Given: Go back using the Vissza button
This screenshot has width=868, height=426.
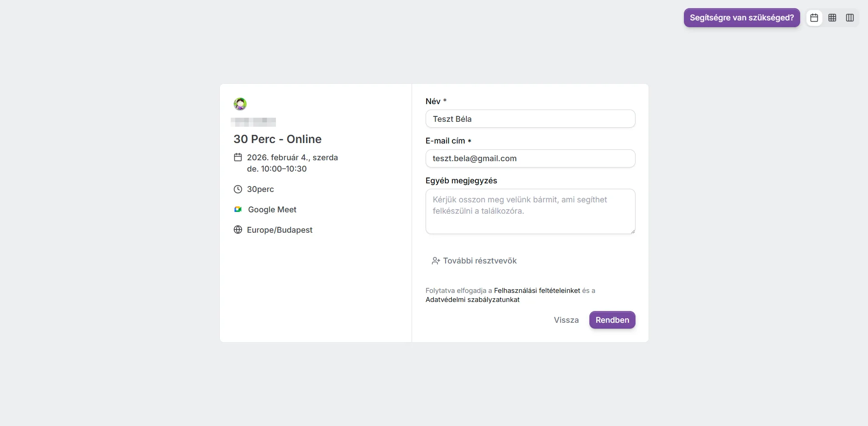Looking at the screenshot, I should [566, 320].
